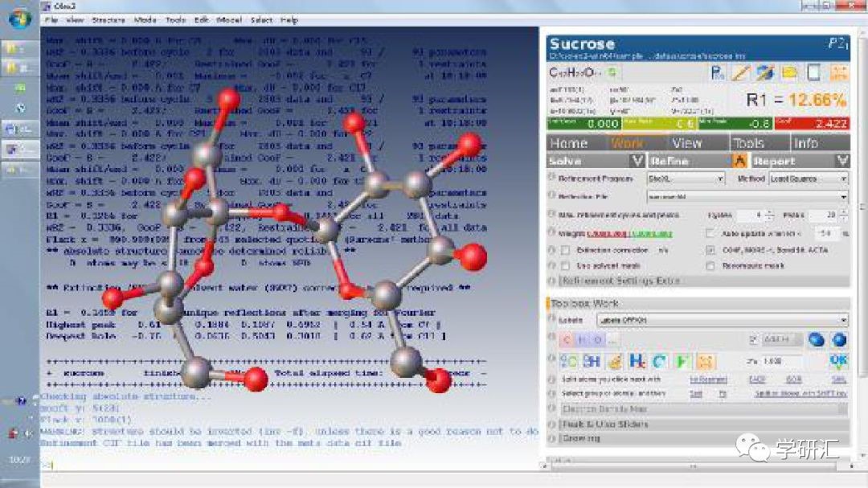Screen dimensions: 868x488
Task: Click the blue H add-hydrogens icon
Action: [x=637, y=361]
